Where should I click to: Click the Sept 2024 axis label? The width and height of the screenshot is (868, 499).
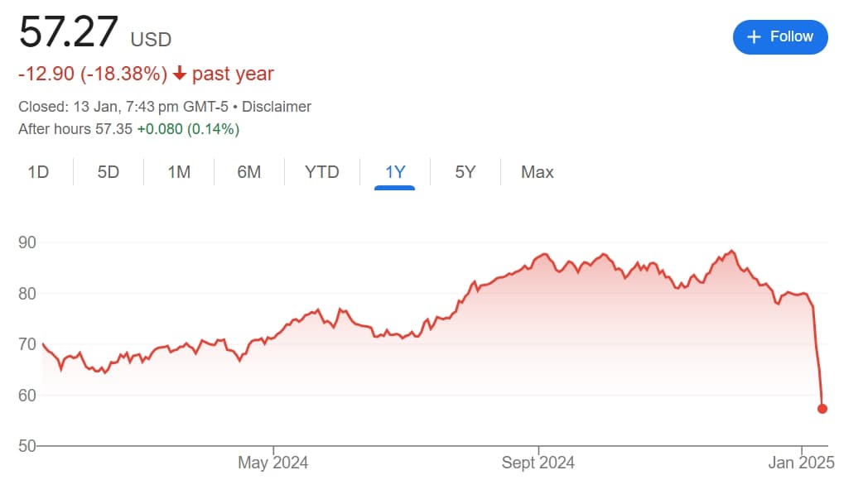tap(538, 463)
